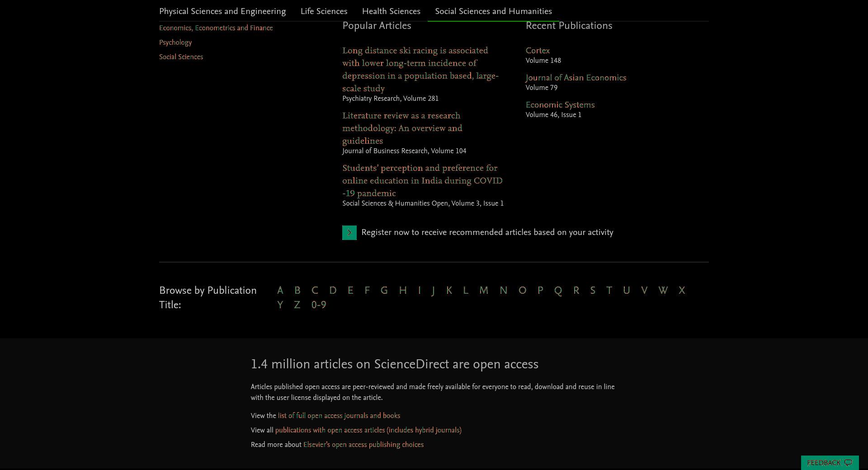This screenshot has width=868, height=470.
Task: Switch to Health Sciences tab
Action: (x=391, y=11)
